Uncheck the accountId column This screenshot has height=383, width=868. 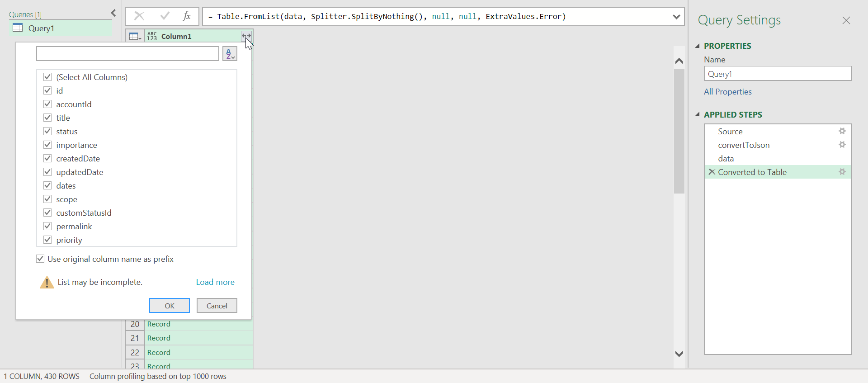[47, 104]
